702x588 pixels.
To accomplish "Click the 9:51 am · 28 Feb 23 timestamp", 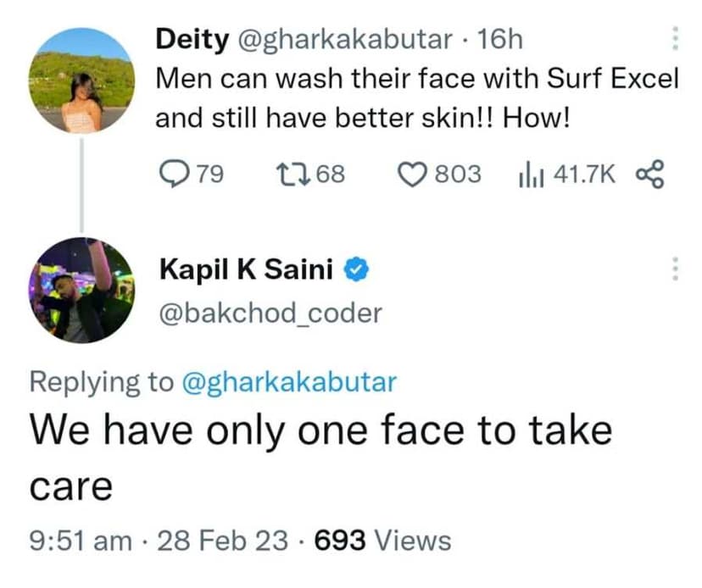I will 159,540.
